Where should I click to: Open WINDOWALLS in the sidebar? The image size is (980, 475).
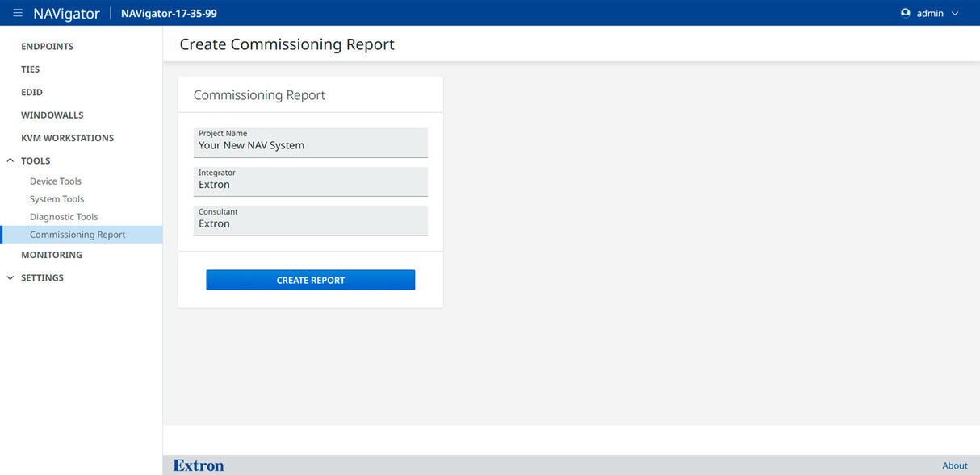(x=52, y=115)
